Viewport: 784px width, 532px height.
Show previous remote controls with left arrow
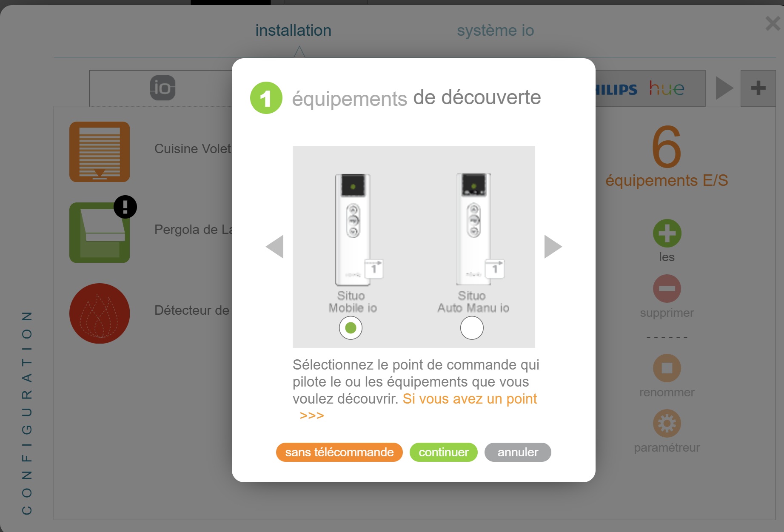274,246
